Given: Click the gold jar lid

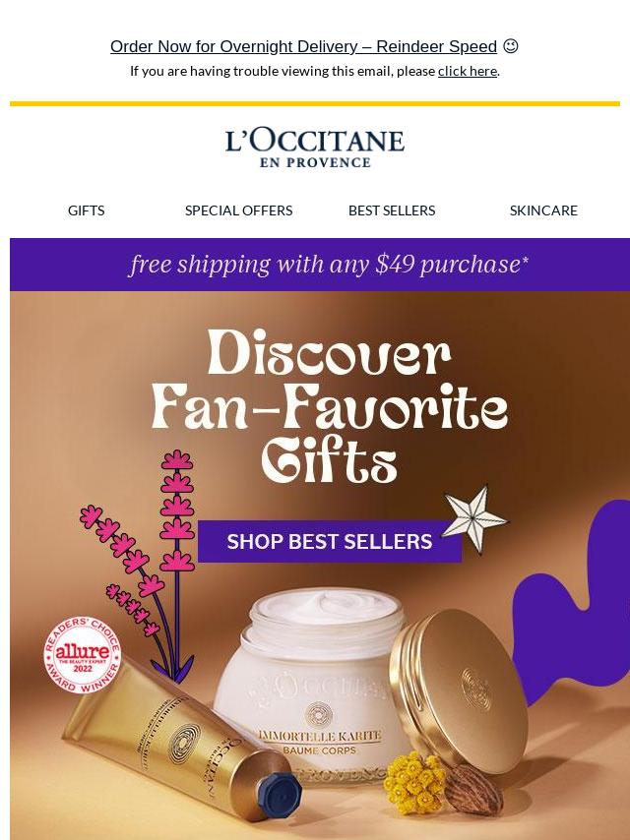Looking at the screenshot, I should (x=458, y=691).
